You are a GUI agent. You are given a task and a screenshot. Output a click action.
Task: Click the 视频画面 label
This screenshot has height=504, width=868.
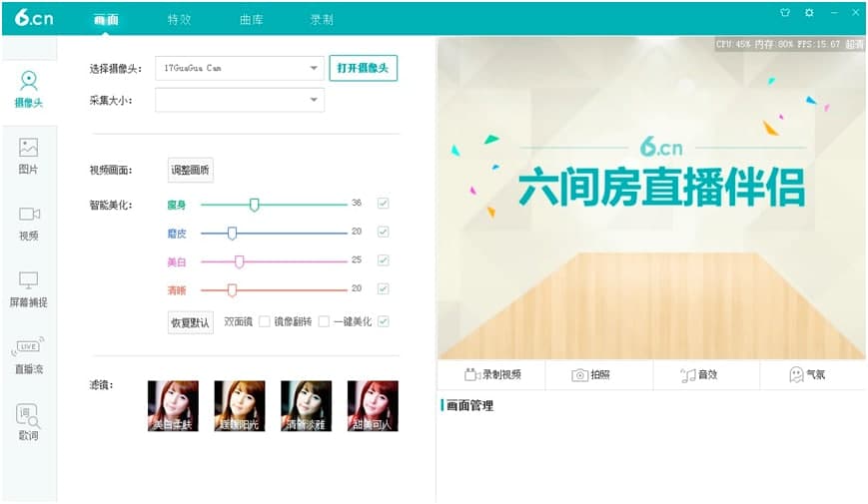[111, 171]
